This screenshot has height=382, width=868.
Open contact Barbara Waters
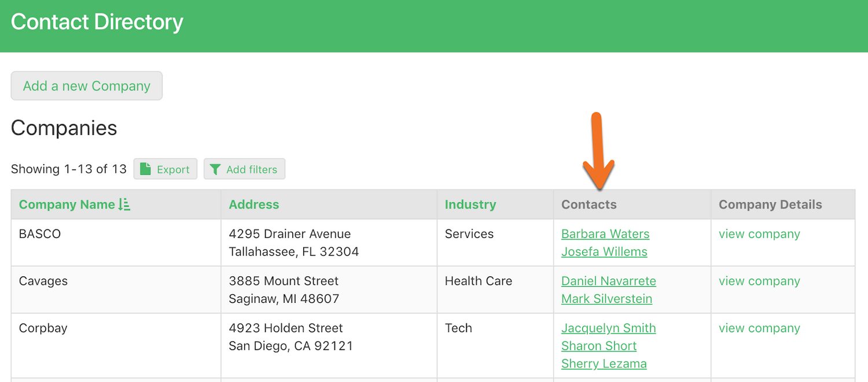pyautogui.click(x=605, y=234)
